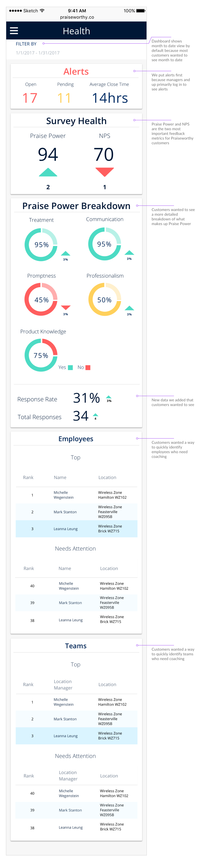Viewport: 211px width, 868px height.
Task: Select Employees Top row rank 3 Leanna Leung
Action: pyautogui.click(x=76, y=529)
